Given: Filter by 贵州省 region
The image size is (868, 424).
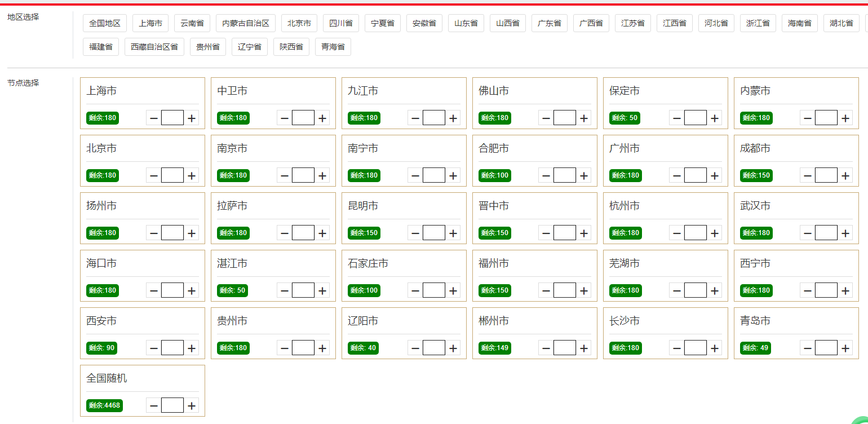Looking at the screenshot, I should point(208,47).
